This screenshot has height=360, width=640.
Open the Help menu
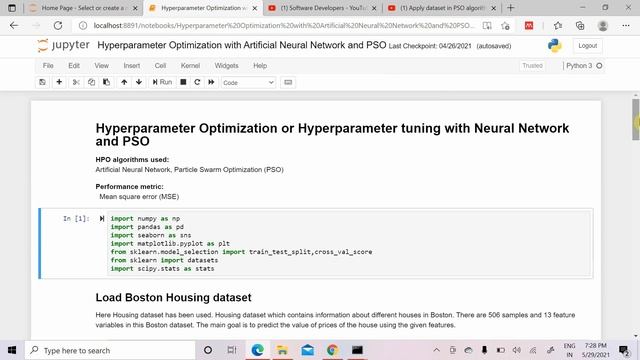tap(260, 66)
